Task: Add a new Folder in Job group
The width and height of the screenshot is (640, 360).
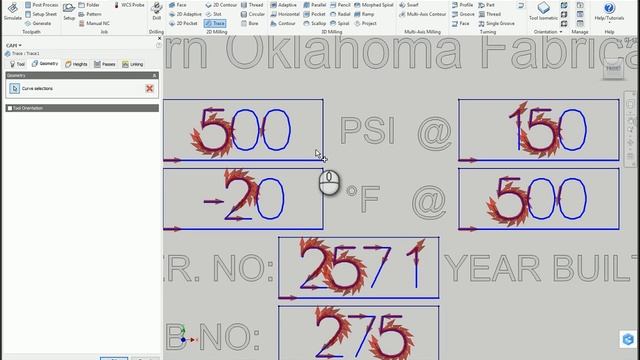Action: (x=89, y=5)
